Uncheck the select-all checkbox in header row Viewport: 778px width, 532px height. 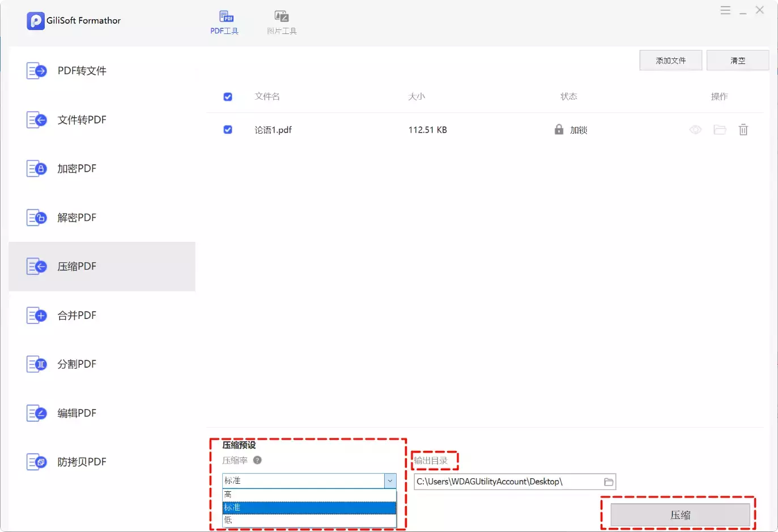click(227, 96)
